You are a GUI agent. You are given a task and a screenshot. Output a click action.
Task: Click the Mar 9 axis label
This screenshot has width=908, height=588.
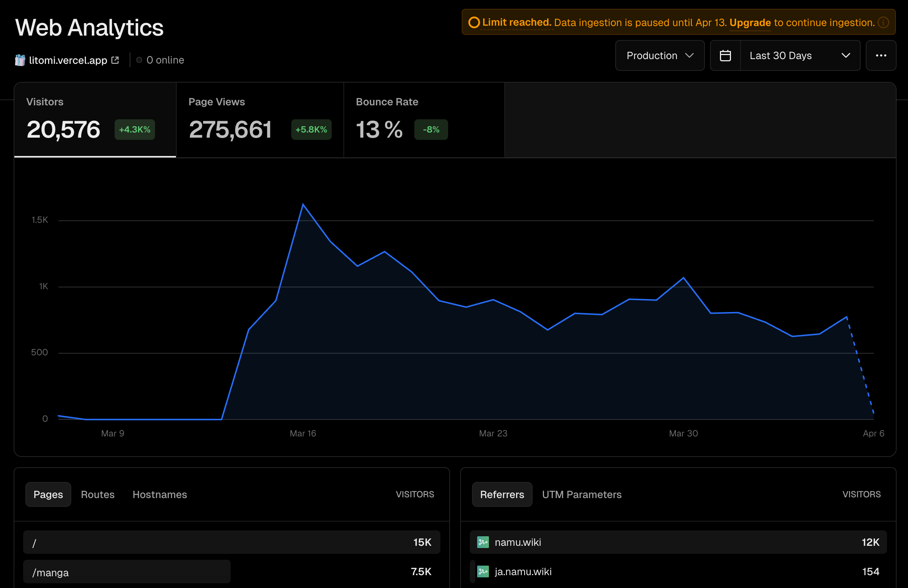112,433
